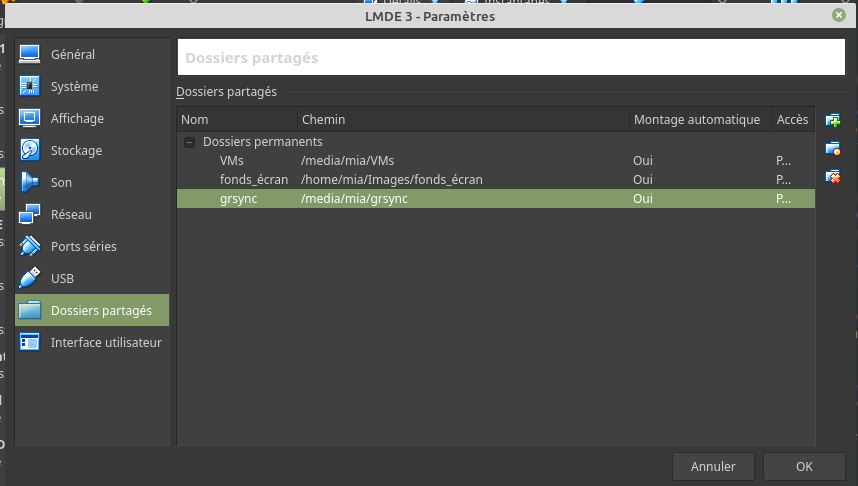Select the grsync shared folder row
This screenshot has height=486, width=858.
pos(496,199)
